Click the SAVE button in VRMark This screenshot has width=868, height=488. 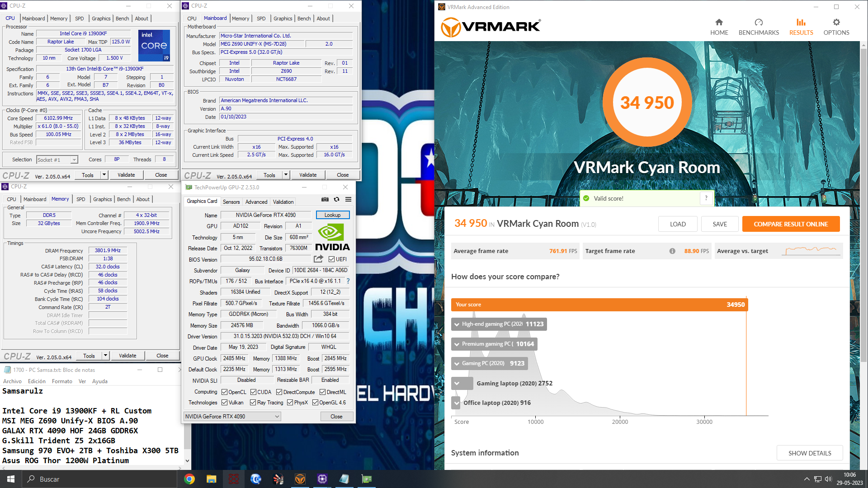click(720, 224)
